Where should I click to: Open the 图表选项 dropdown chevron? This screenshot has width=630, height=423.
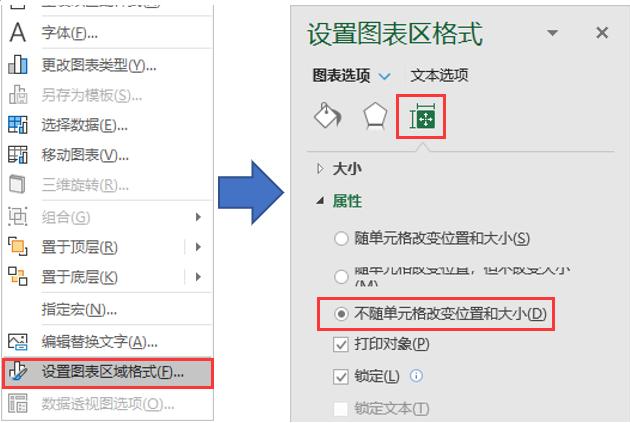(385, 76)
